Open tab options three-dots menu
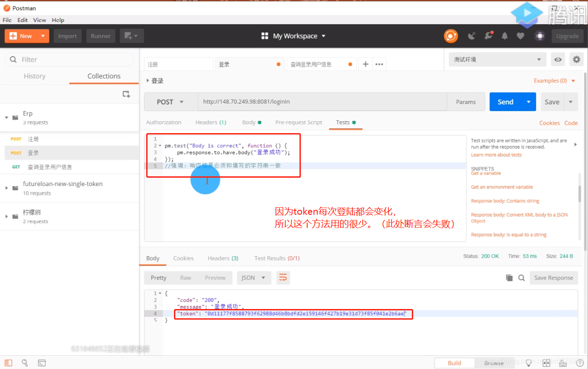 point(379,64)
